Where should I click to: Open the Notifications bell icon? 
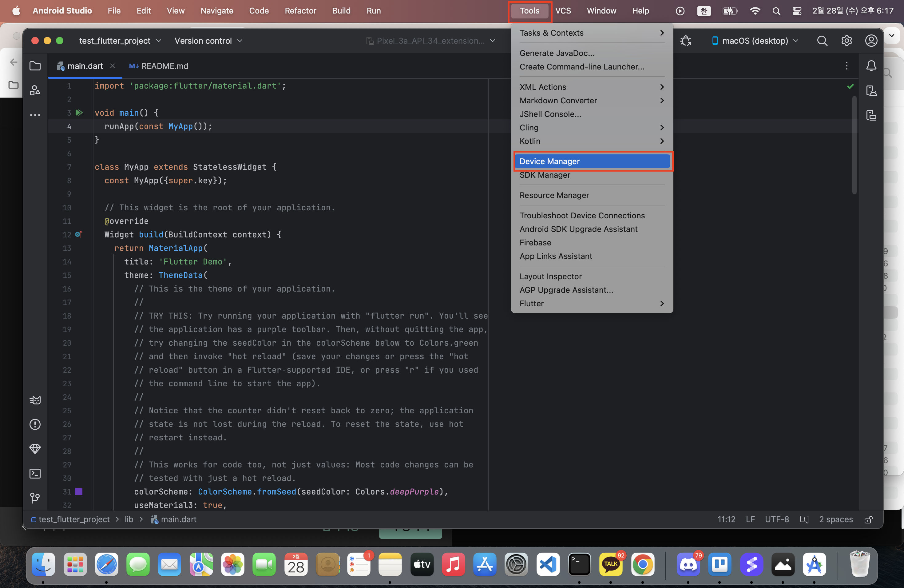point(871,66)
